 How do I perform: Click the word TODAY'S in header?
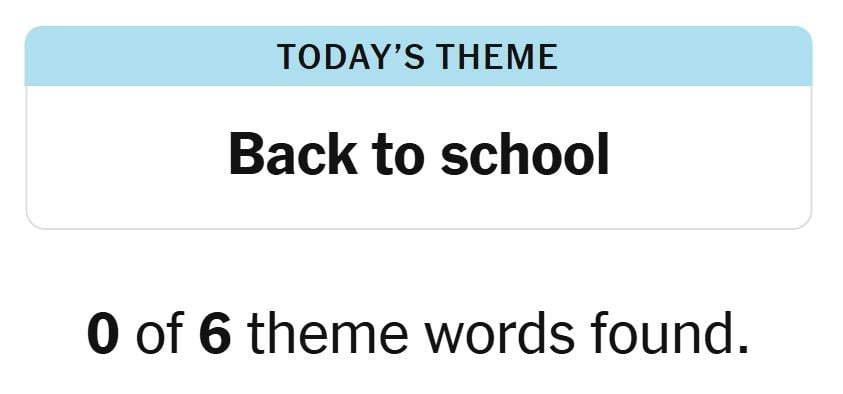click(351, 57)
